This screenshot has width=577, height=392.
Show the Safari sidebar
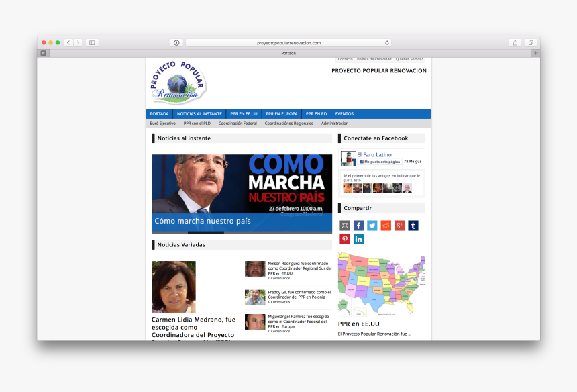92,43
